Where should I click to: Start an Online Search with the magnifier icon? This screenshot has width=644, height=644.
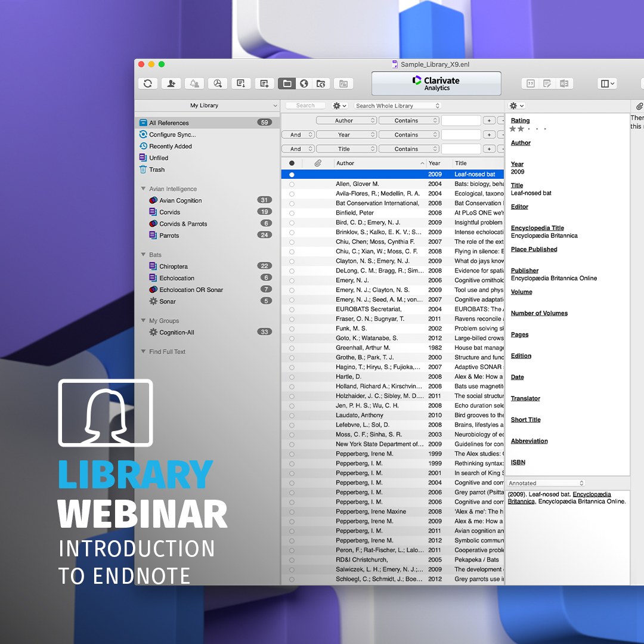coord(218,83)
